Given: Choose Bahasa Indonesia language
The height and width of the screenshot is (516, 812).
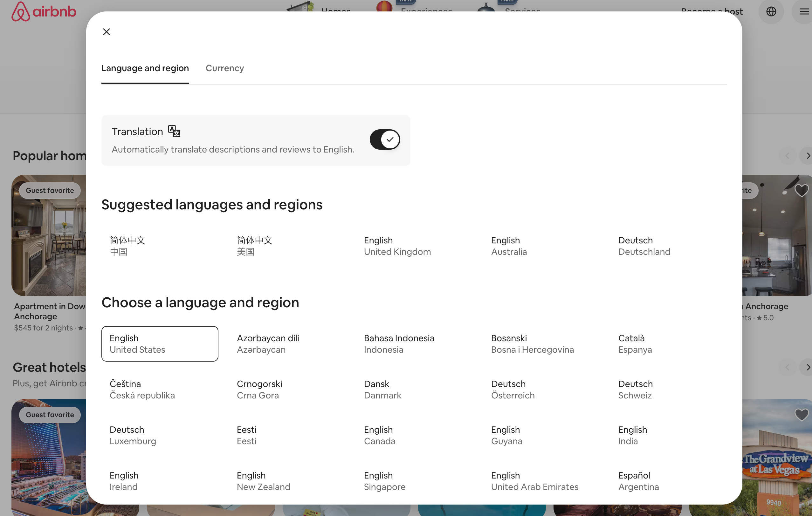Looking at the screenshot, I should 414,344.
